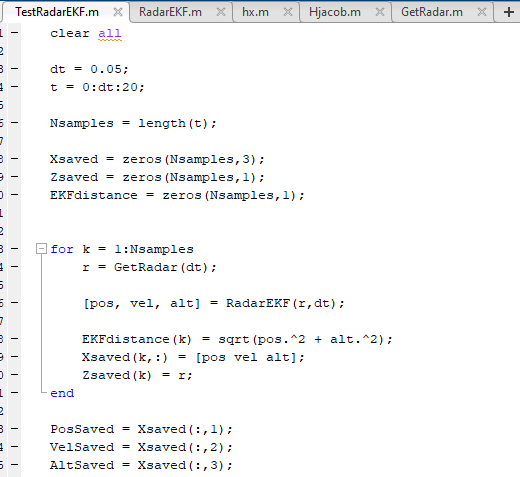The image size is (520, 477).
Task: Open the GetRadar.m tab
Action: tap(432, 12)
